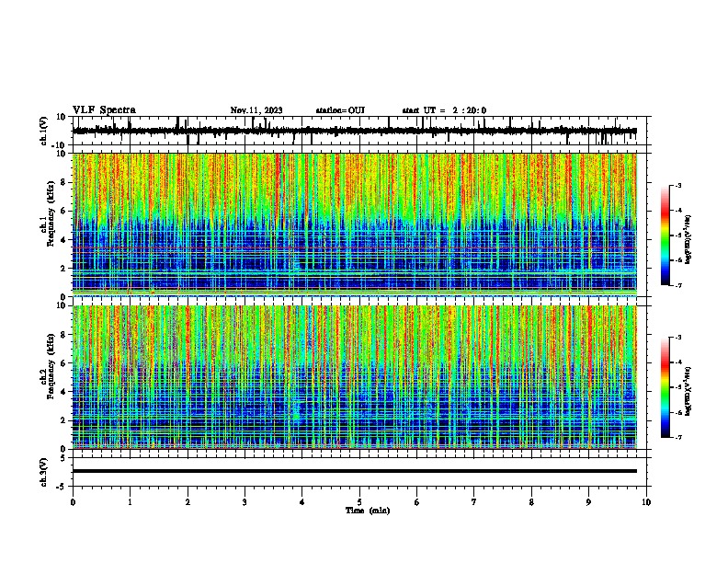Click the "-3" label on the ch.1 color scale
The width and height of the screenshot is (728, 563).
pyautogui.click(x=678, y=185)
